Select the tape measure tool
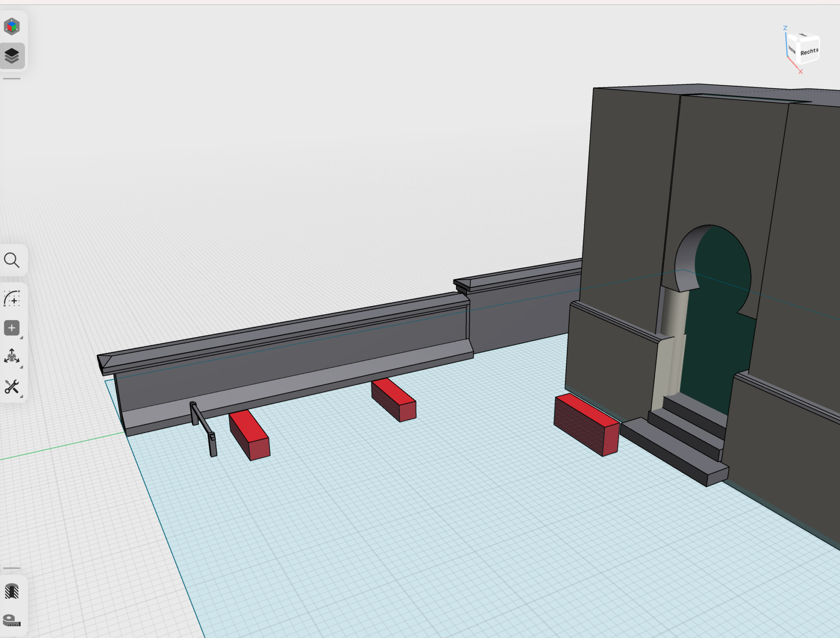This screenshot has width=840, height=638. (x=12, y=620)
